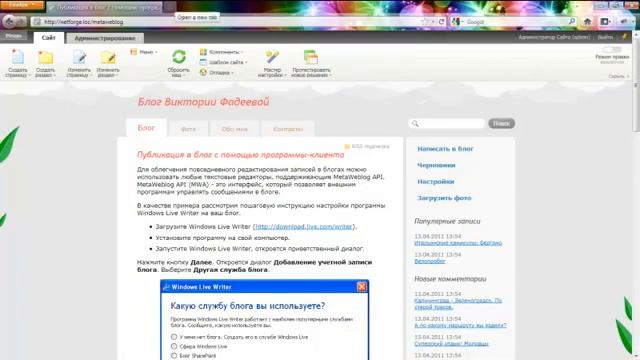This screenshot has height=360, width=640.
Task: Open the Создать раздел dropdown arrow
Action: [x=55, y=76]
